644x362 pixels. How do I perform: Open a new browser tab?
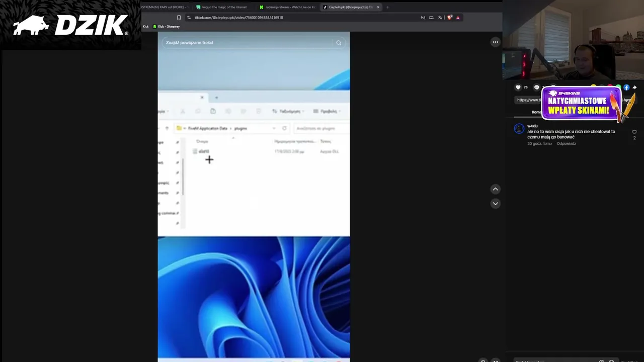pos(387,7)
